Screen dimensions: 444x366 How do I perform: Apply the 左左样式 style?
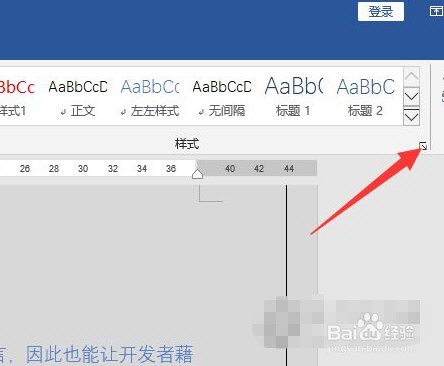pyautogui.click(x=150, y=97)
